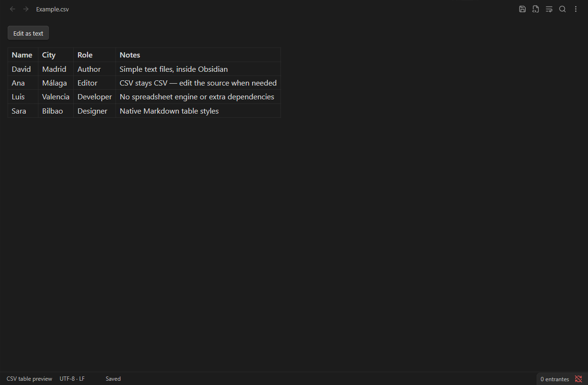Click the 0 entrantes backlinks status
This screenshot has width=588, height=385.
[x=555, y=379]
